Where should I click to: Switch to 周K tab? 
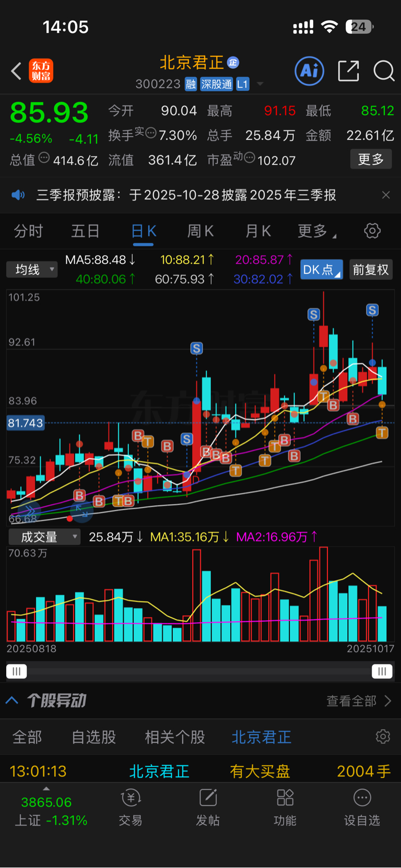pyautogui.click(x=200, y=231)
